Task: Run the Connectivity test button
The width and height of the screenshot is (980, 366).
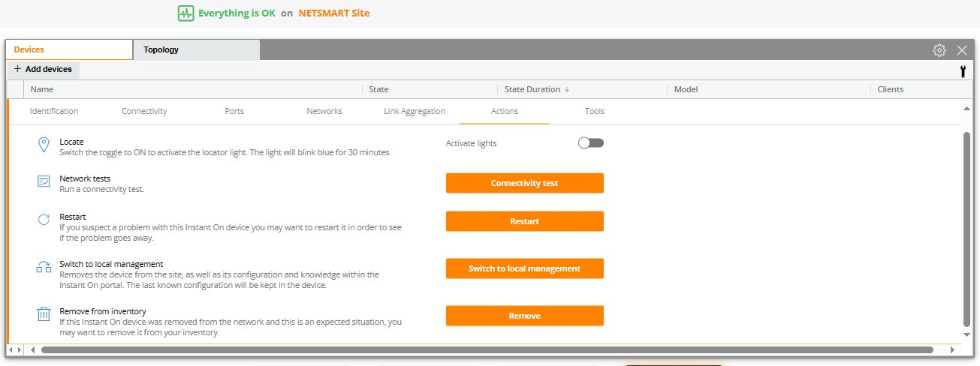Action: [x=525, y=183]
